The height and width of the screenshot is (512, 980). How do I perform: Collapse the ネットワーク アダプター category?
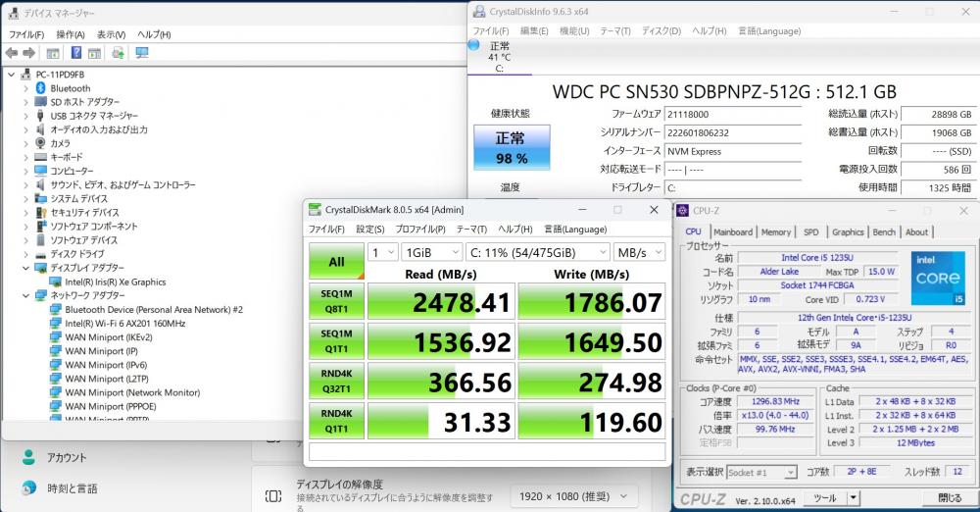(25, 295)
